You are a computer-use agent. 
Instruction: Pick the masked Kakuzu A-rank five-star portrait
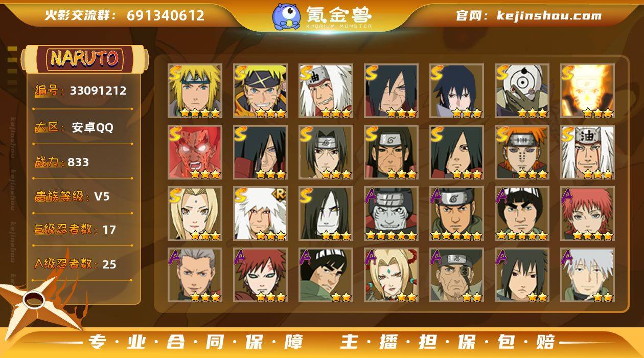click(391, 213)
